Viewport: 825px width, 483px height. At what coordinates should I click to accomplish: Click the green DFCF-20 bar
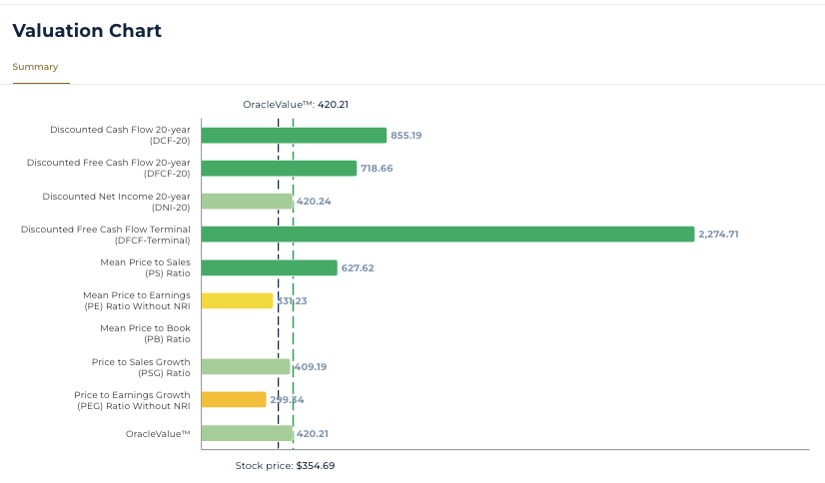pyautogui.click(x=278, y=168)
